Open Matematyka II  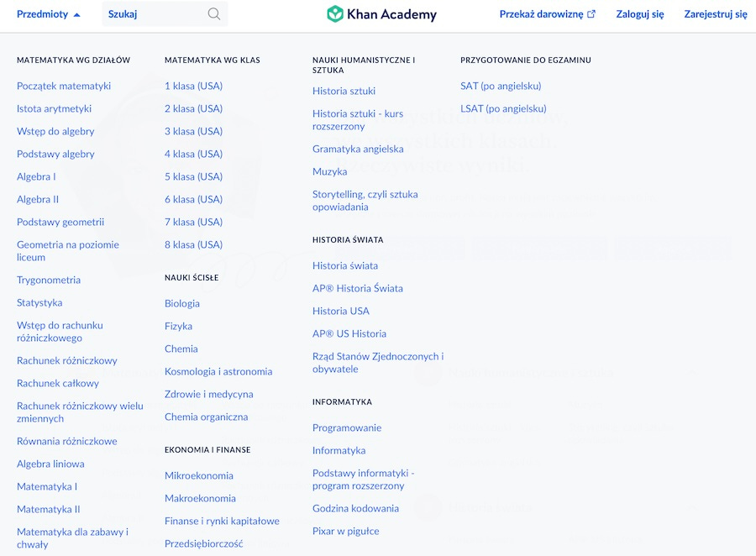[x=48, y=509]
